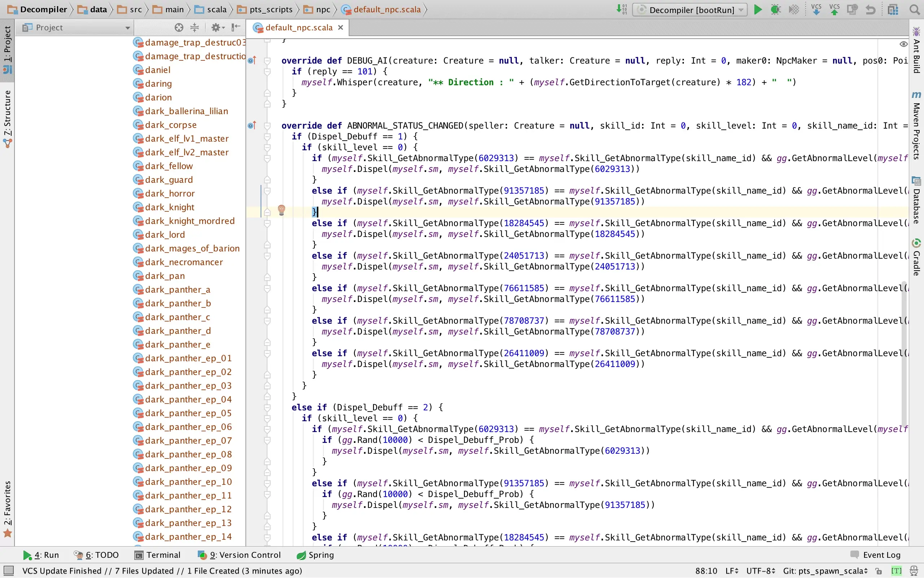Show VCS history clock icon
This screenshot has width=924, height=578.
852,9
